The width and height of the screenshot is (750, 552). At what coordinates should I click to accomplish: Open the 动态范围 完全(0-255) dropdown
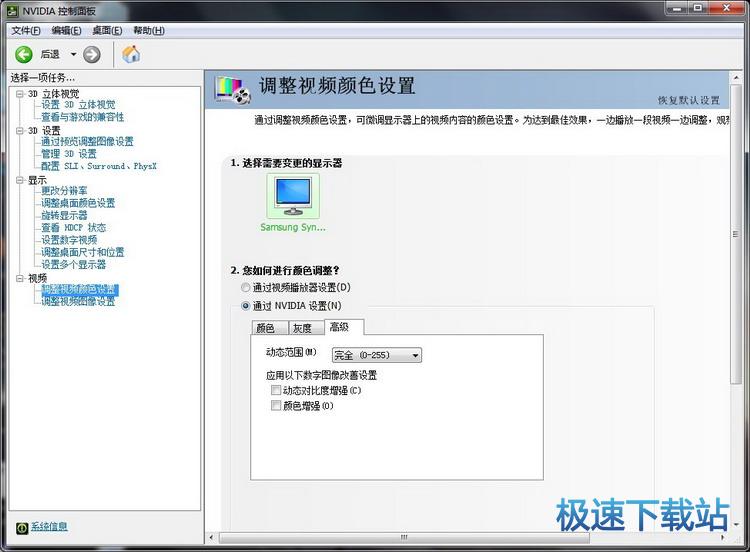click(376, 355)
